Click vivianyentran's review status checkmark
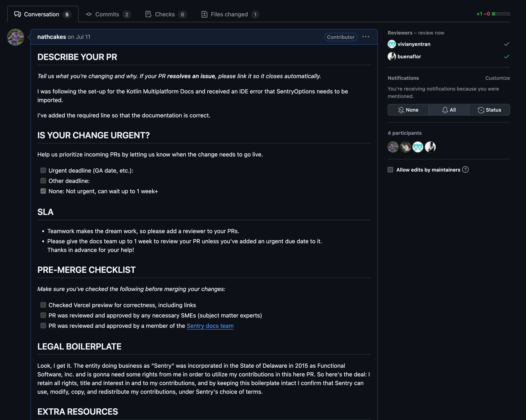 tap(507, 44)
